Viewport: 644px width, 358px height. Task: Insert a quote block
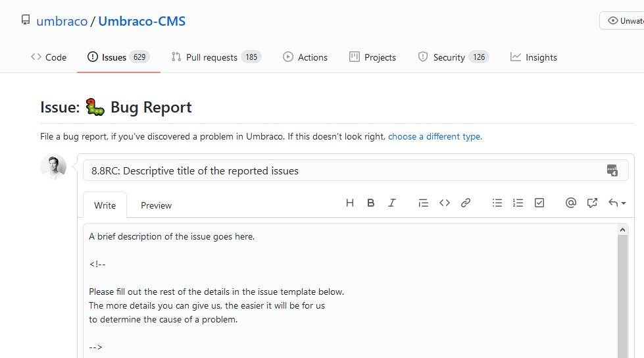click(x=423, y=203)
